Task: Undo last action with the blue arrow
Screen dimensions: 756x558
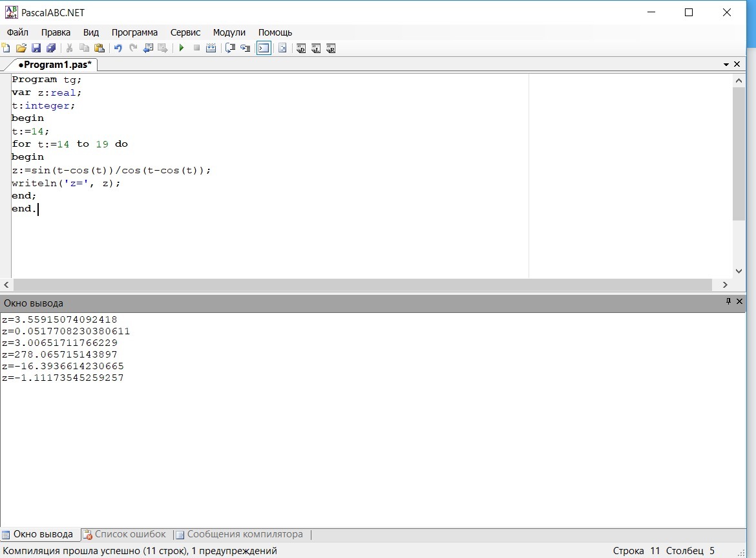Action: (x=118, y=48)
